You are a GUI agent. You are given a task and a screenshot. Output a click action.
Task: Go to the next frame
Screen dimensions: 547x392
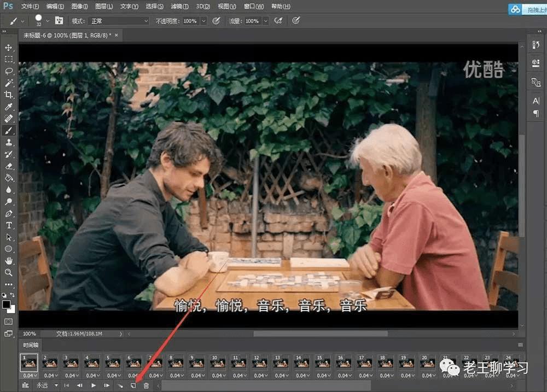[x=107, y=385]
